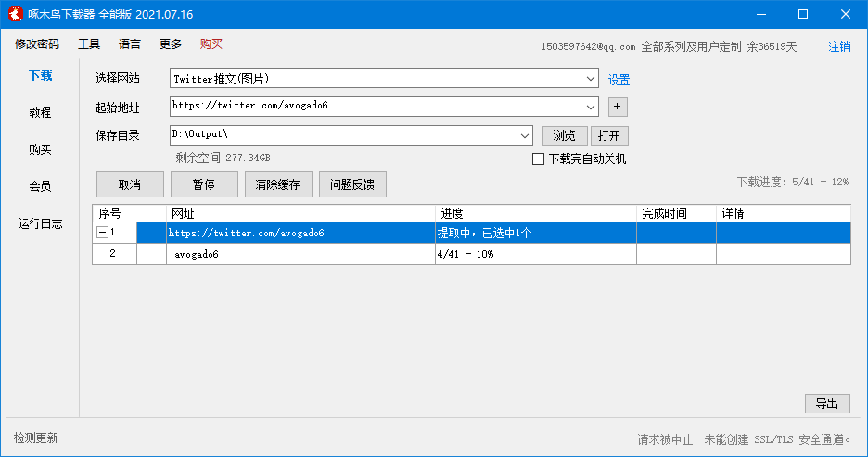
Task: Click the 设置 link
Action: tap(619, 80)
